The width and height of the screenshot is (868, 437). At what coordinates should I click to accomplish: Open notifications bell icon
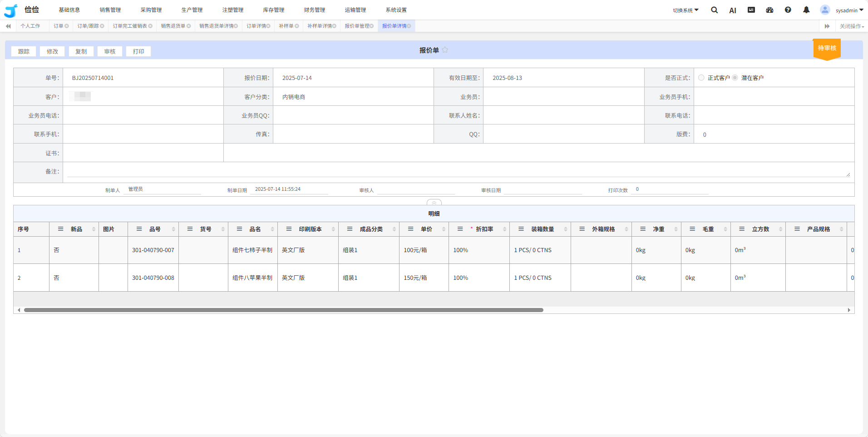click(x=806, y=10)
